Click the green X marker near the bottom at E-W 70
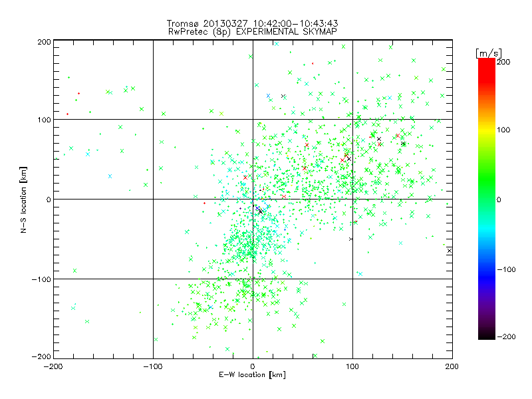Image resolution: width=532 pixels, height=399 pixels. point(323,341)
